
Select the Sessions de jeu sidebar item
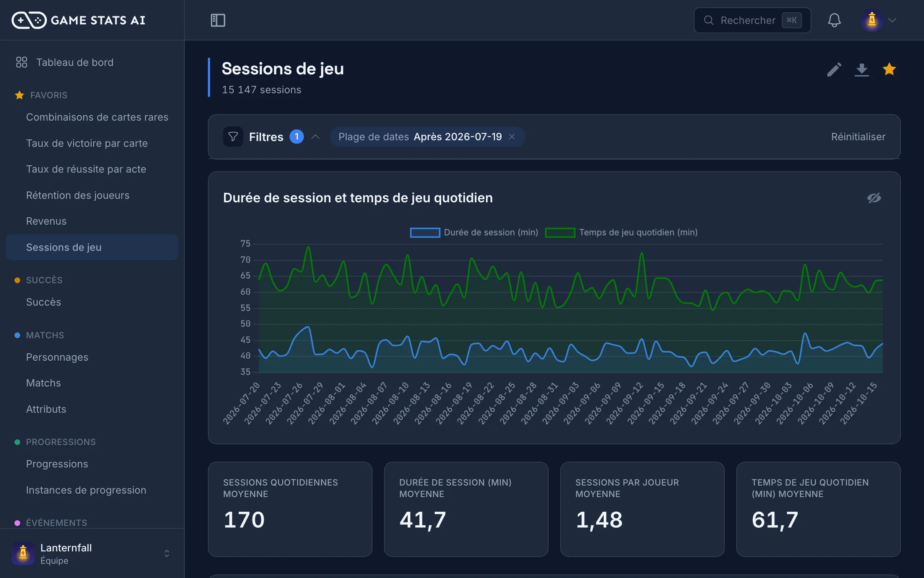[x=92, y=247]
